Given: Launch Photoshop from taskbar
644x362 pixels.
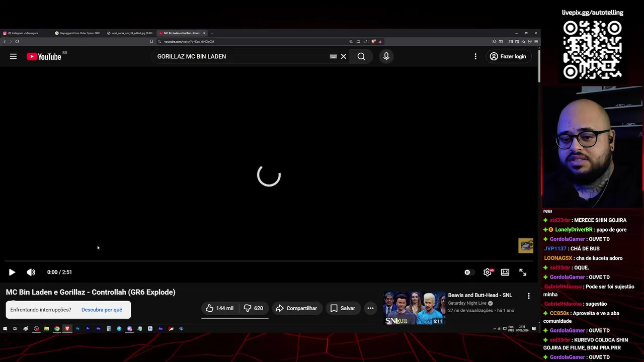Looking at the screenshot, I should click(77, 329).
